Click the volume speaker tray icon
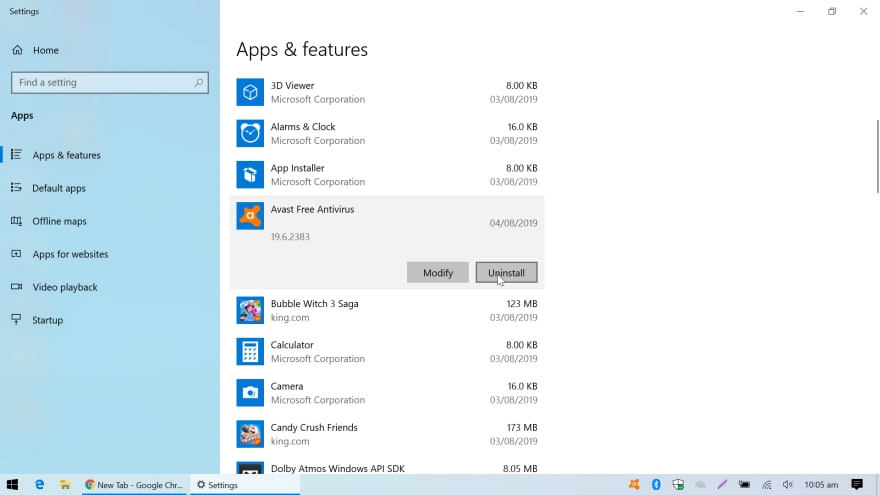 pos(787,484)
